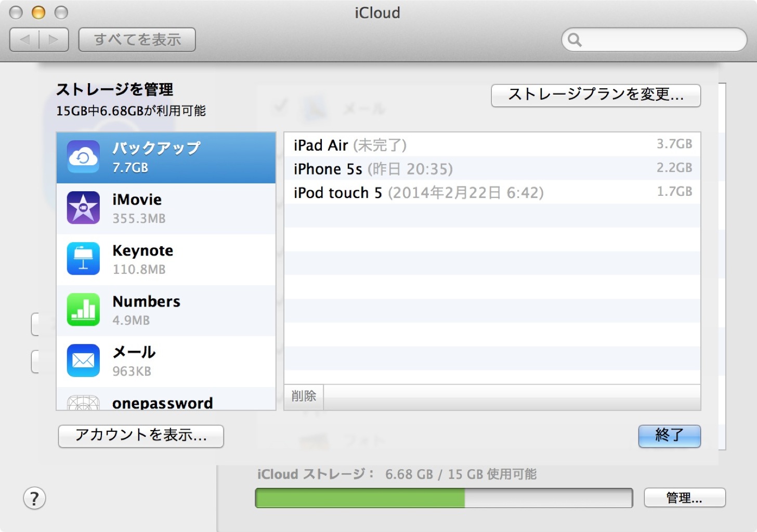Select the onepassword list entry
Screen dimensions: 757x532
(x=166, y=398)
